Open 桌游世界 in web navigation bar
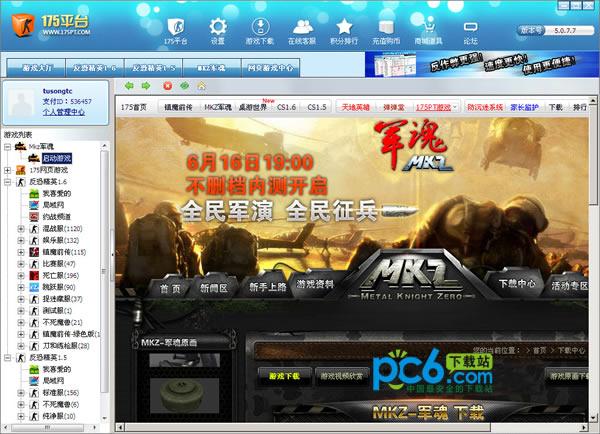Viewport: 600px width, 434px height. click(253, 107)
